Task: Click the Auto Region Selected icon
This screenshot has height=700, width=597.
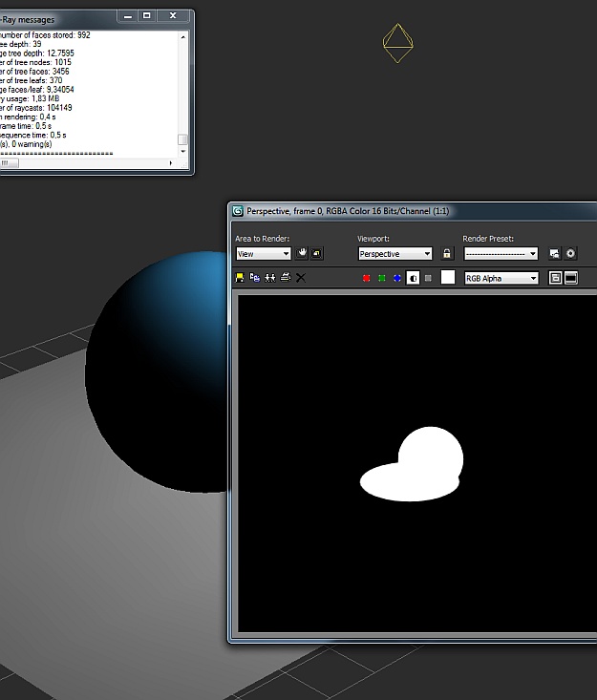Action: click(x=316, y=254)
